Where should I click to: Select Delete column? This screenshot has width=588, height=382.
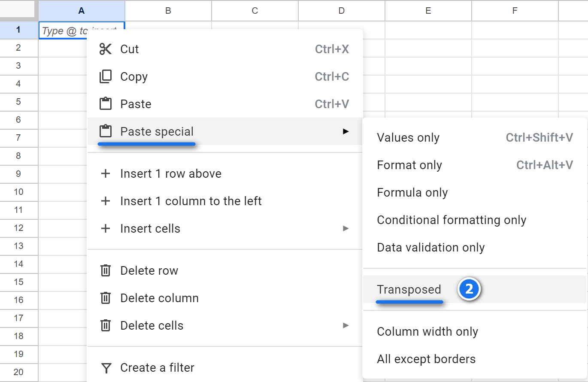pos(225,298)
